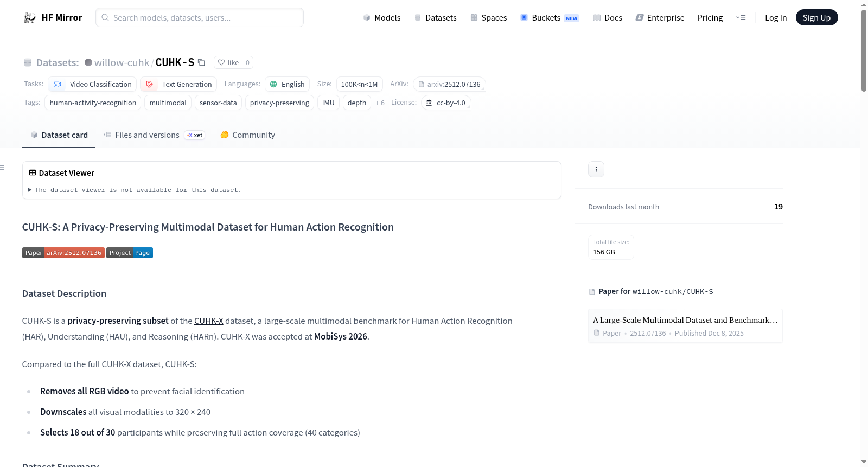Open the Project Page badge

130,253
